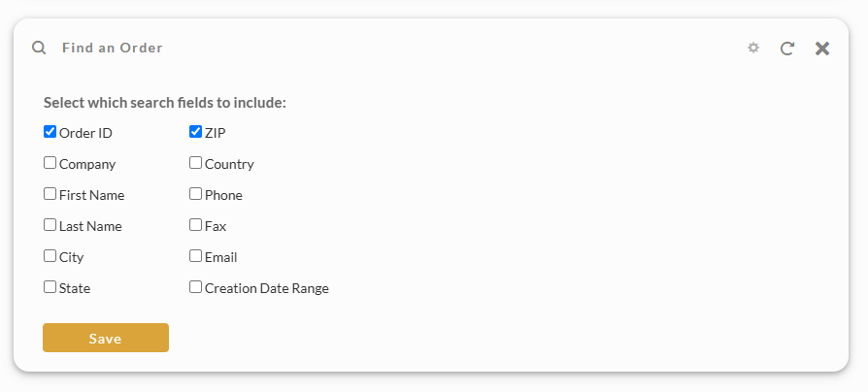This screenshot has height=392, width=868.
Task: Click the Save button
Action: coord(106,338)
